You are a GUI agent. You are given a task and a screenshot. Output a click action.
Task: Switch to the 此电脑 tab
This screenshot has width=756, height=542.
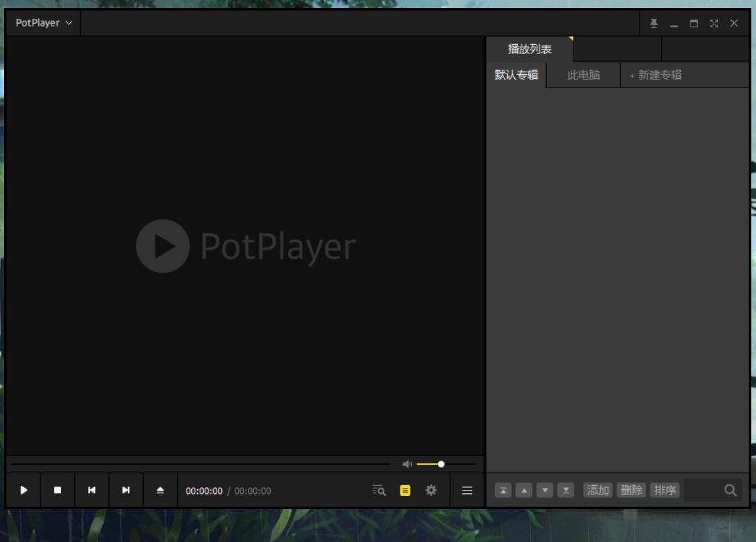pos(584,75)
